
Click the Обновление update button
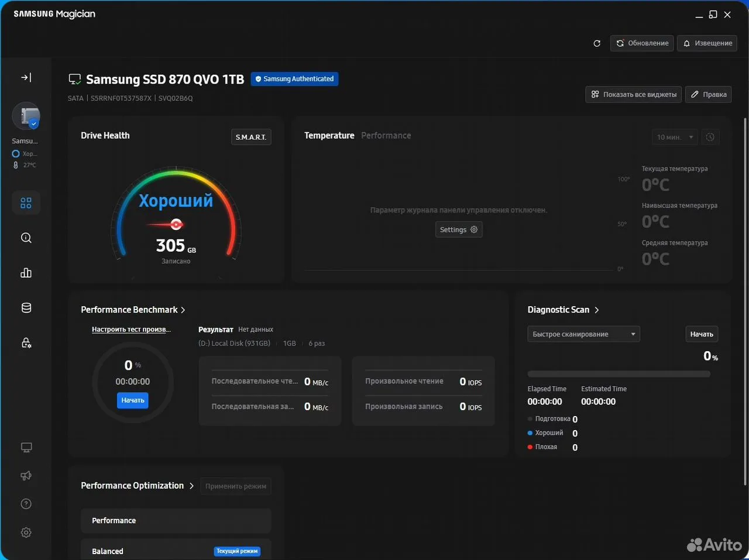(642, 43)
